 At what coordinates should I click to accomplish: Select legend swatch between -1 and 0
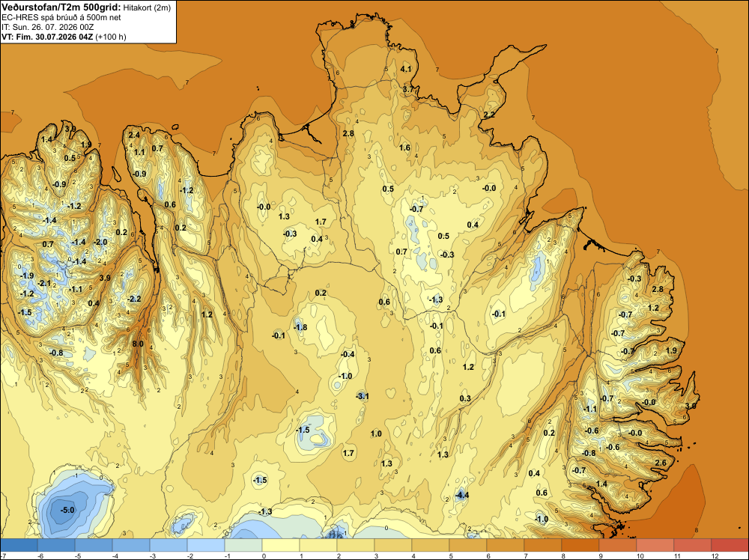point(243,545)
